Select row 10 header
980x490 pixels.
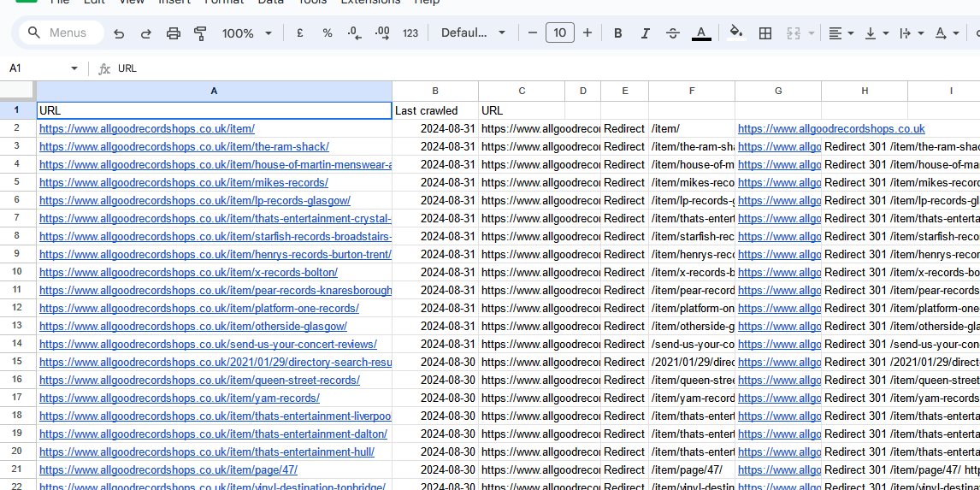[17, 272]
